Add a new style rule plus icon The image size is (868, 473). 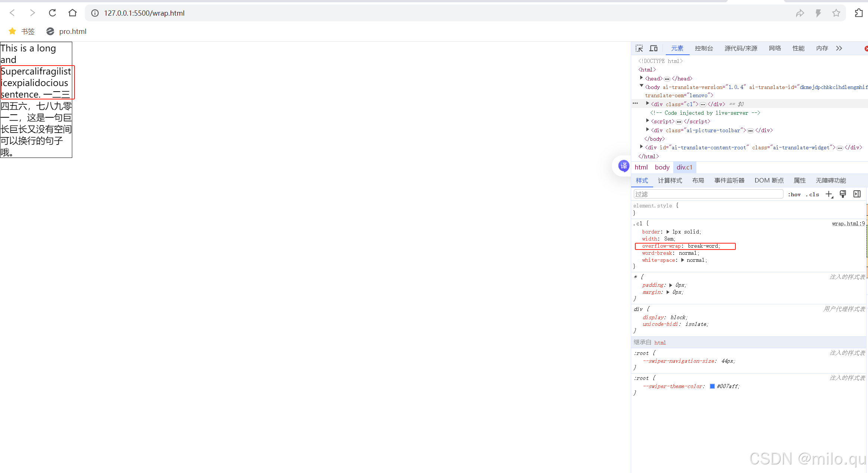[x=829, y=194]
